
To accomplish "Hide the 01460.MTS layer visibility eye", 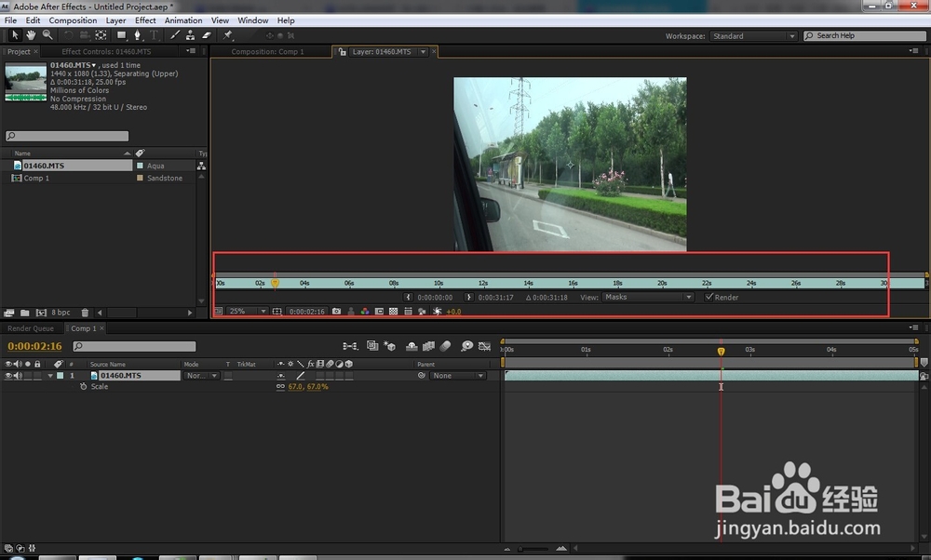I will [x=7, y=375].
